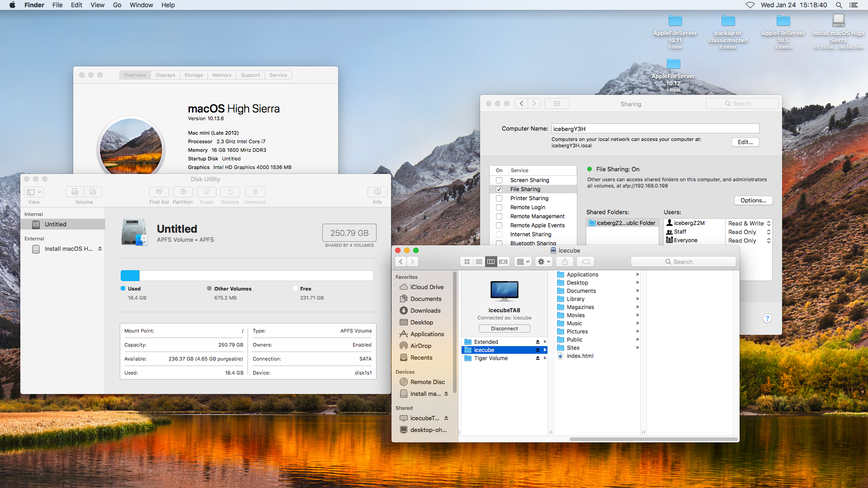
Task: Enable Screen Sharing checkbox
Action: 499,180
